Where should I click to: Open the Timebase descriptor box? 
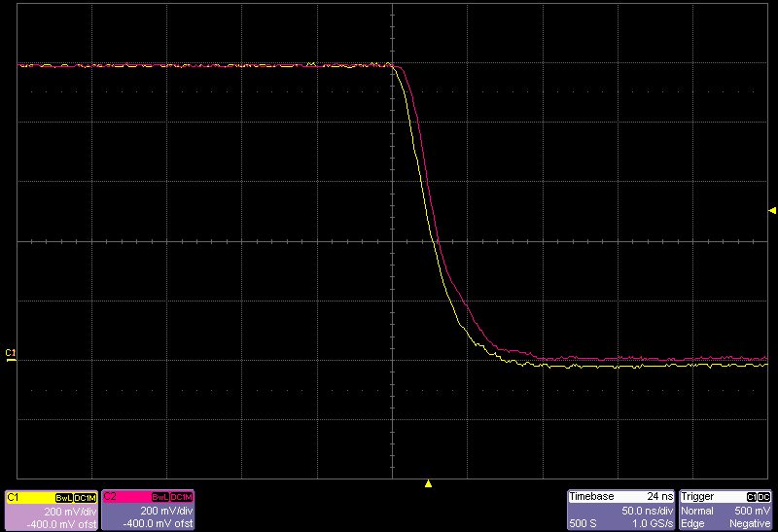(621, 511)
